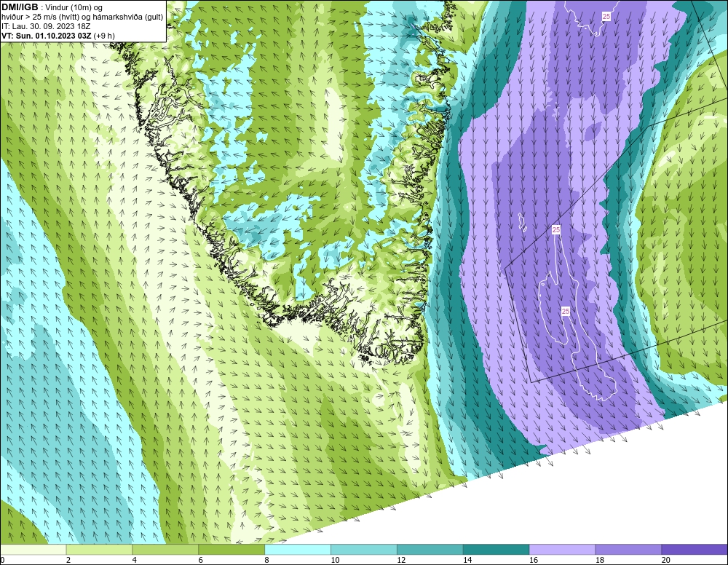Screen dimensions: 728x565
Task: Pick the 18–20 m/s purple legend swatch
Action: (629, 550)
